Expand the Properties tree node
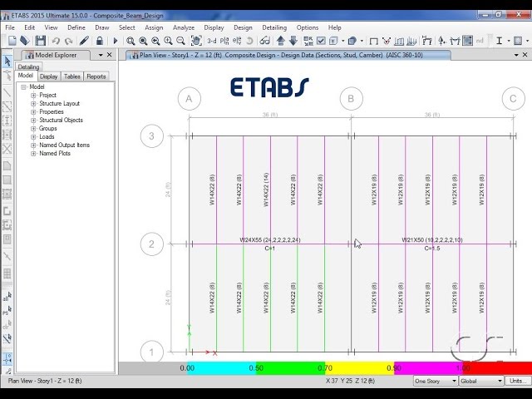This screenshot has width=532, height=399. [x=33, y=112]
